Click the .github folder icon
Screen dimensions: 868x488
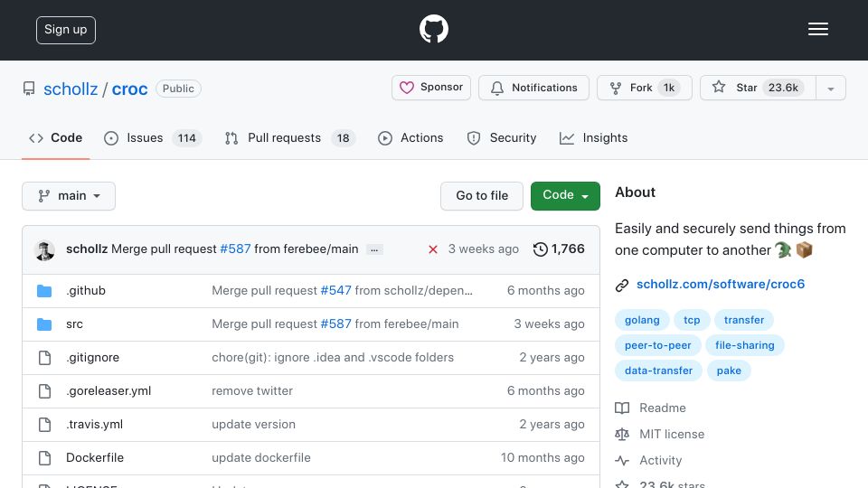coord(44,290)
